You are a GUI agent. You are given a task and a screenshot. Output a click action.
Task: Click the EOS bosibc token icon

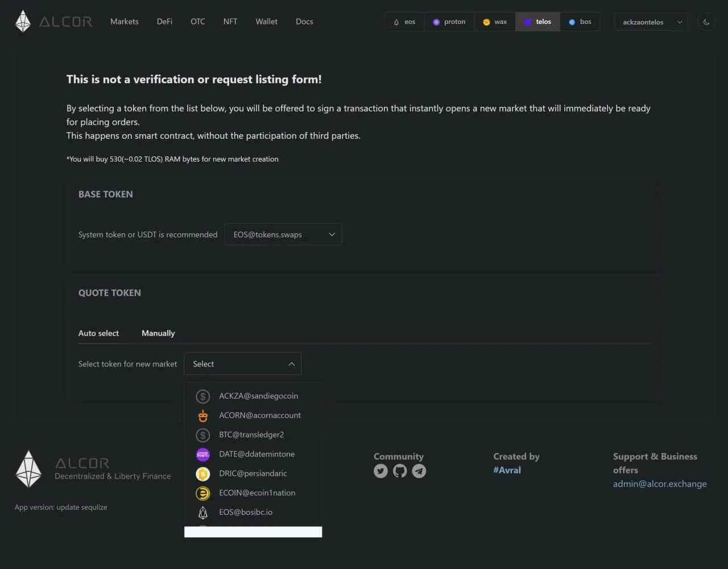tap(203, 513)
